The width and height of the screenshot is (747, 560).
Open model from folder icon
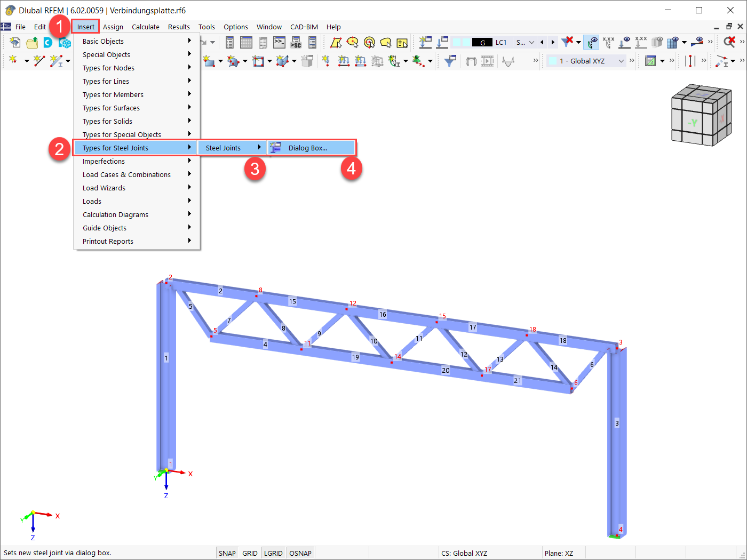(x=32, y=42)
